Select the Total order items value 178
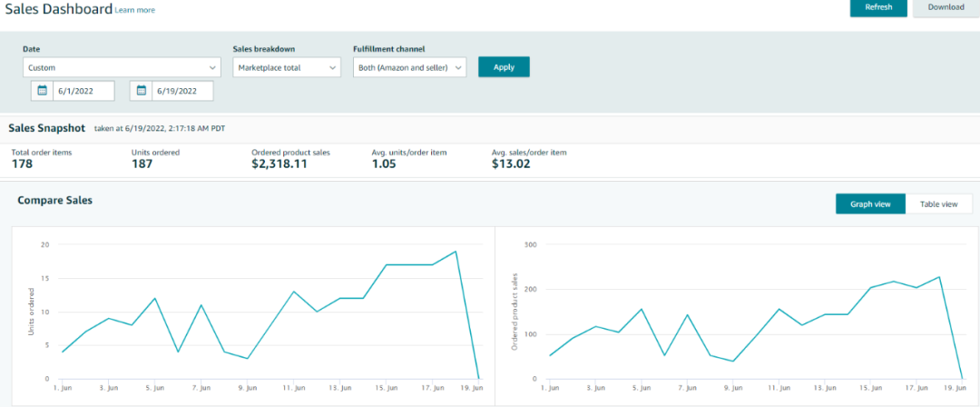 tap(24, 164)
